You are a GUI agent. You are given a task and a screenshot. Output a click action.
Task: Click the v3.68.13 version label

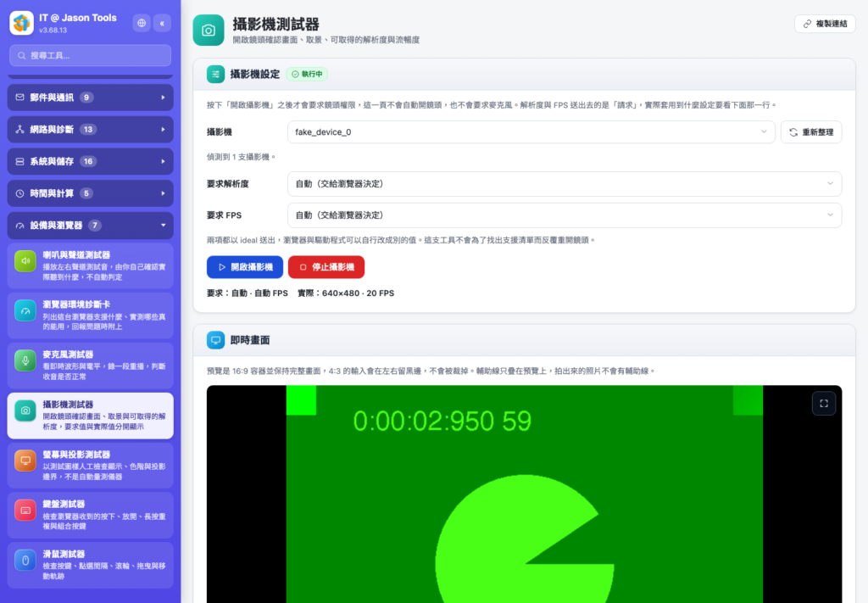coord(53,31)
